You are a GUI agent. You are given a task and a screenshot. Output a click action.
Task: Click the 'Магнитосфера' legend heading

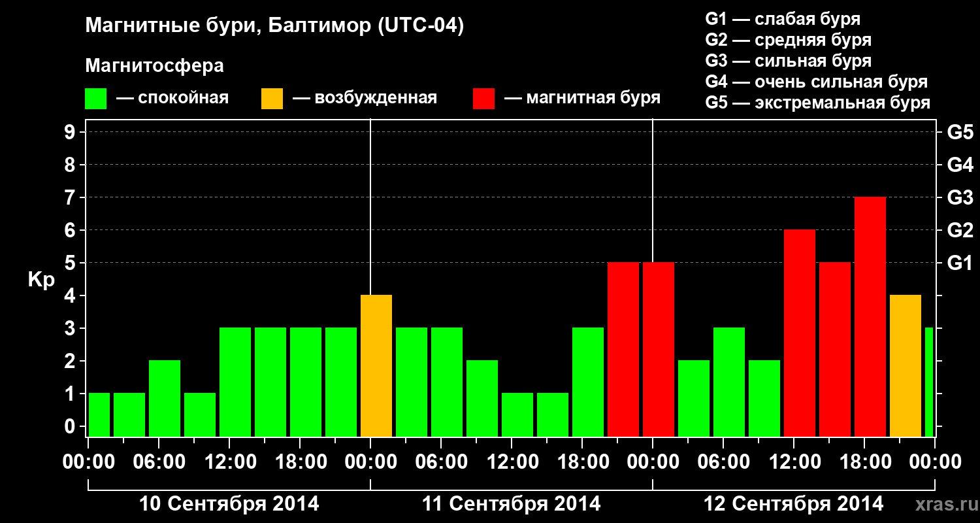coord(154,66)
